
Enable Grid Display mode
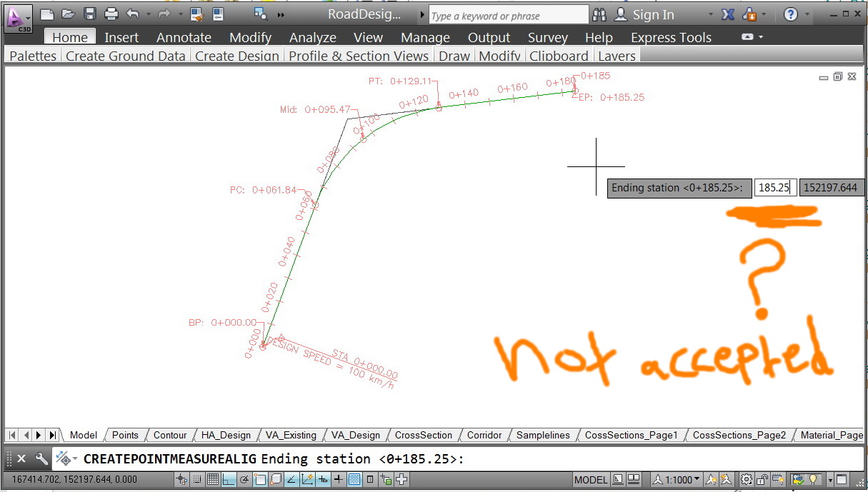tap(213, 479)
